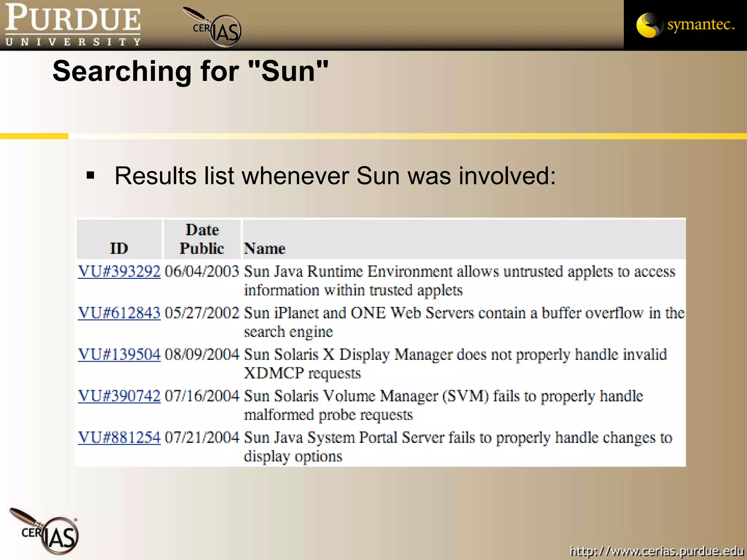Open vulnerability link VU#390742
Screen dimensions: 747x560
119,396
